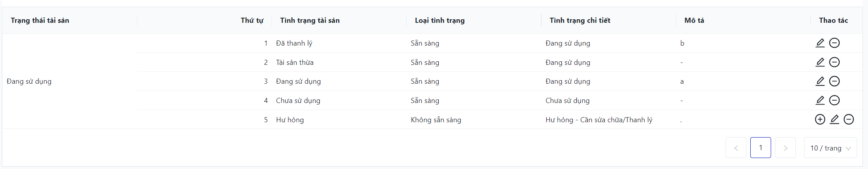The width and height of the screenshot is (868, 169).
Task: Delete the 'Tài sản thừa' row
Action: pos(834,62)
